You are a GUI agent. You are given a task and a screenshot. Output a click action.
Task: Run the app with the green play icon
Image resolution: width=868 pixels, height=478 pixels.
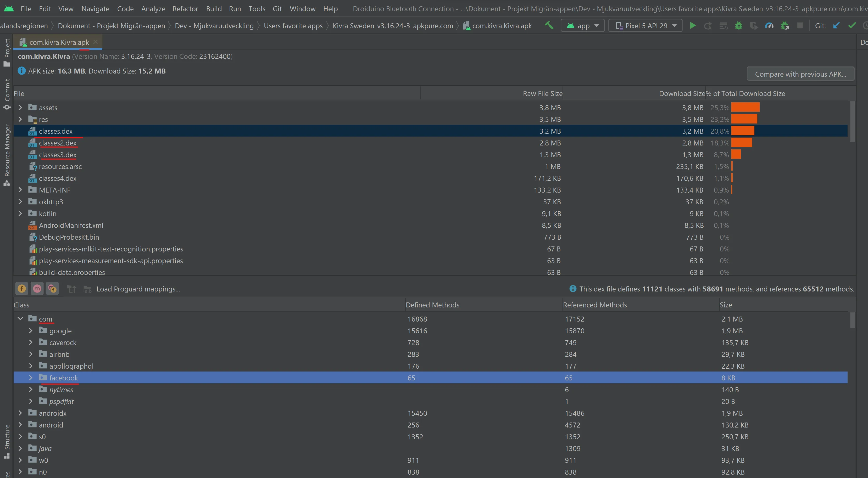[692, 26]
